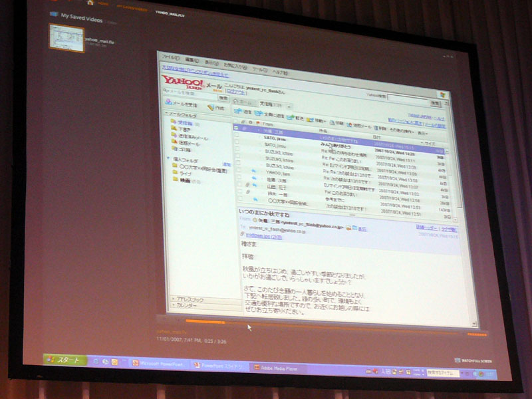Viewport: 532px width, 399px height.
Task: Close the 受信箱 tab with its x
Action: pos(289,107)
